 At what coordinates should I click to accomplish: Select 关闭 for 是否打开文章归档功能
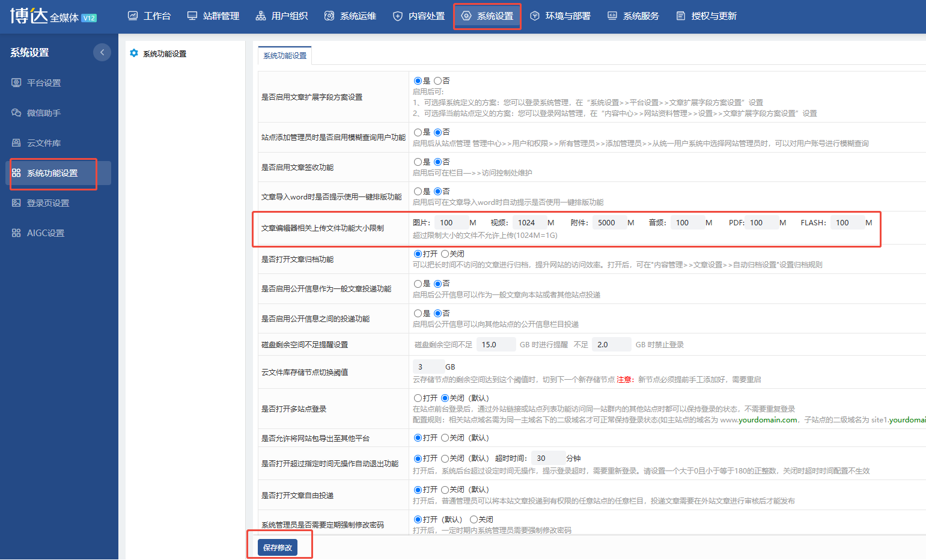pyautogui.click(x=445, y=254)
